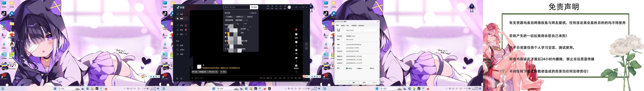The height and width of the screenshot is (91, 644).
Task: Open Windows Start in first taskbar
Action: tap(55, 88)
